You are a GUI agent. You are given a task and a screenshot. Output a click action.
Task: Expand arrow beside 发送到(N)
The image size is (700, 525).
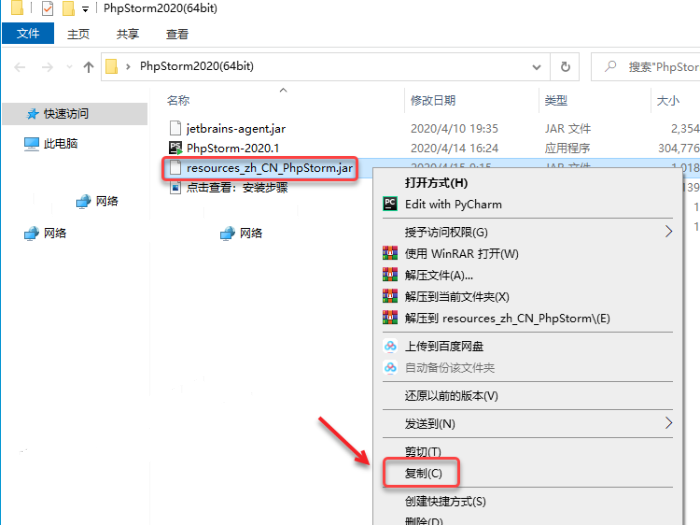(x=668, y=423)
